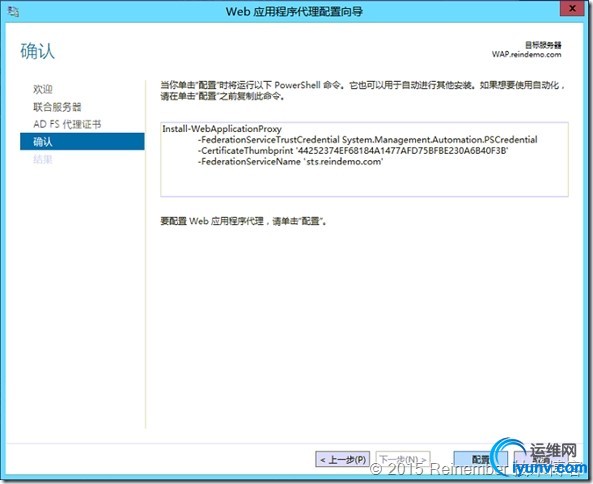Select the highlighted 确认 step
This screenshot has height=484, width=593.
82,141
